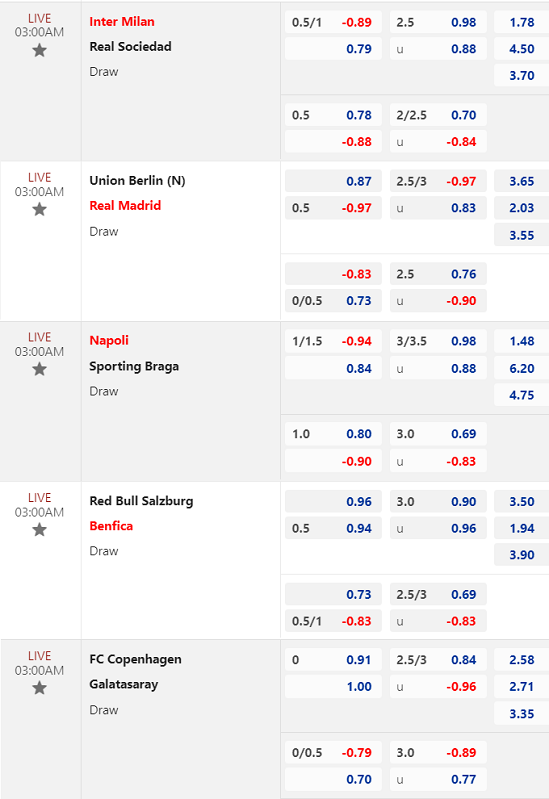The width and height of the screenshot is (549, 799).
Task: Pick Sporting Braga win odds 6.20
Action: tap(521, 368)
